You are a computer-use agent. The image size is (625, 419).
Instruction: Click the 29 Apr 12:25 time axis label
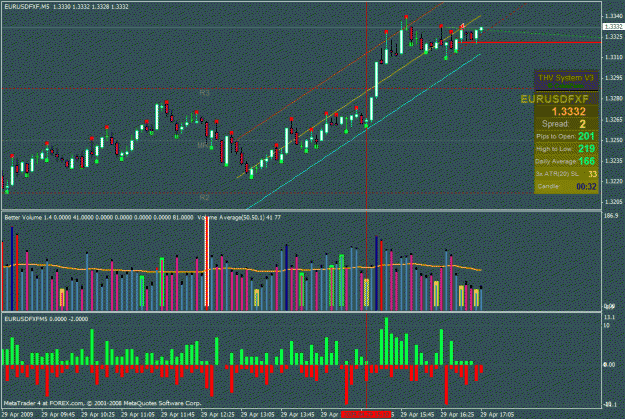[x=218, y=415]
